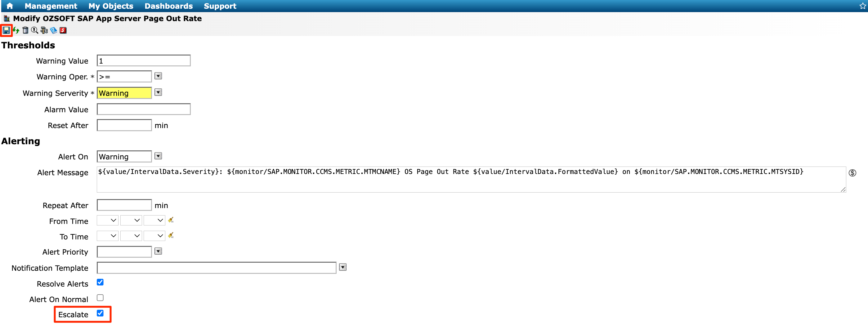
Task: Open the Dashboards menu
Action: tap(168, 6)
